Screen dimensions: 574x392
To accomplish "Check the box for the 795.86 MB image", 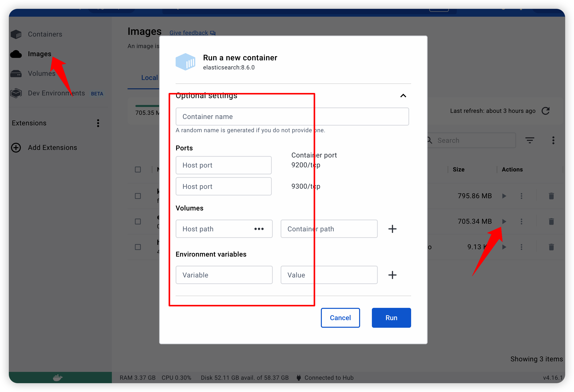I will [138, 196].
